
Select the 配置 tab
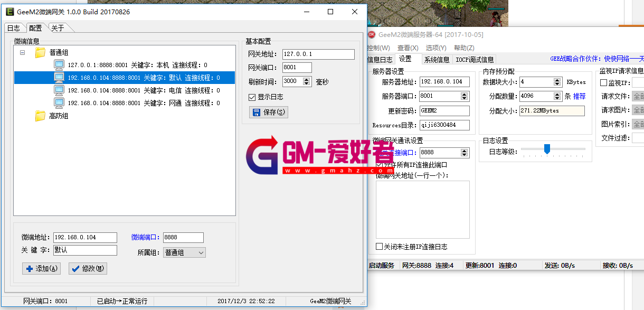(35, 27)
